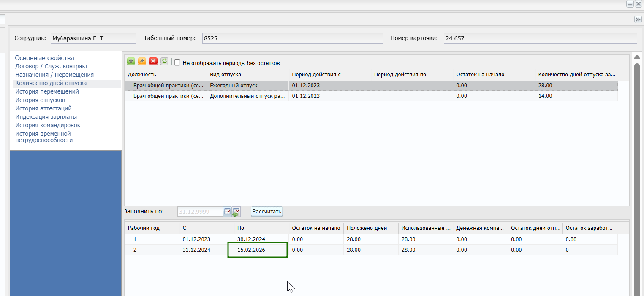Screen dimensions: 644x296
Task: Click the 31.12.2024 start date cell
Action: click(x=207, y=250)
